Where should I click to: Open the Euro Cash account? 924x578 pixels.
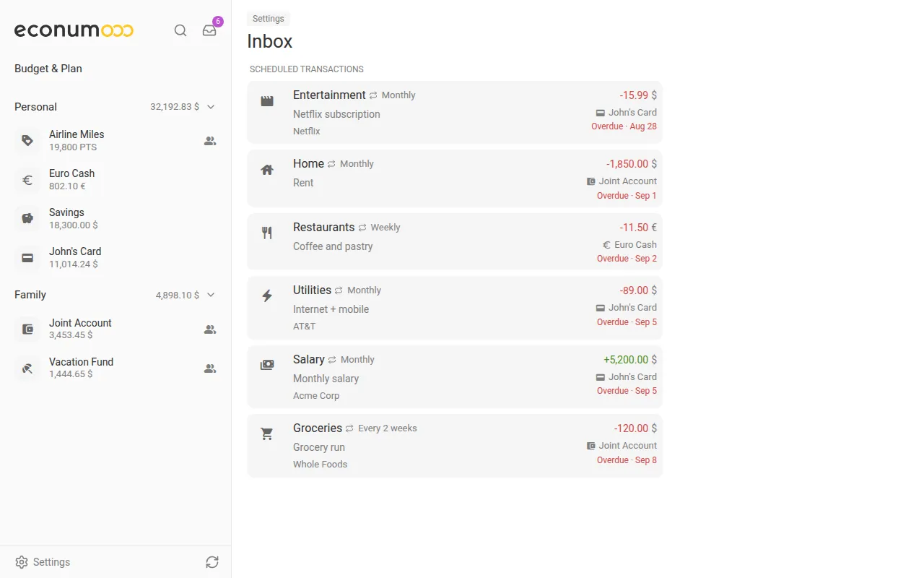click(115, 179)
